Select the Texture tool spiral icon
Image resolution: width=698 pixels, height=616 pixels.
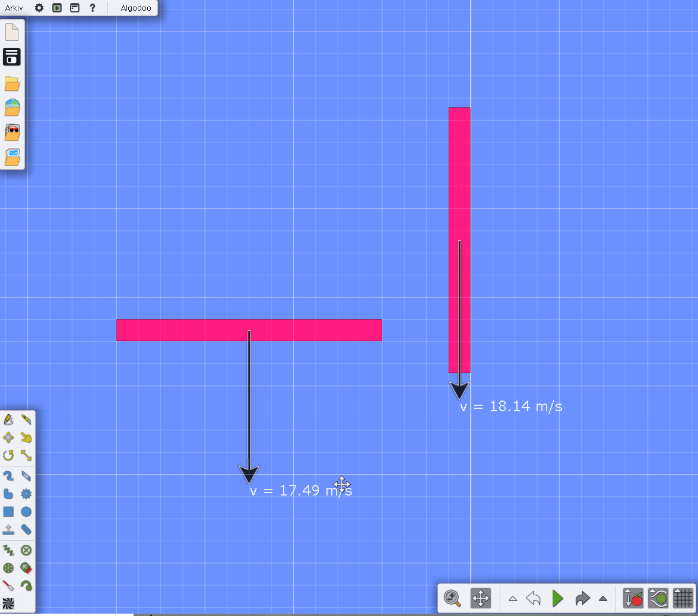[x=8, y=604]
